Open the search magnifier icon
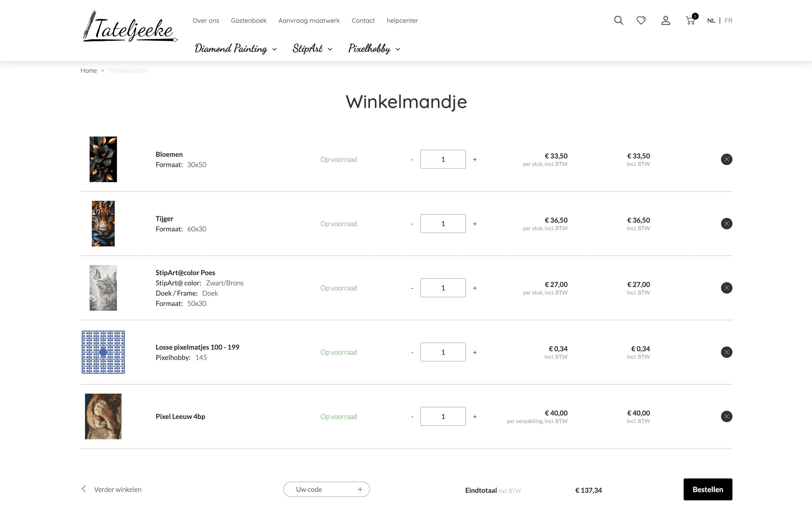The image size is (812, 527). point(618,21)
